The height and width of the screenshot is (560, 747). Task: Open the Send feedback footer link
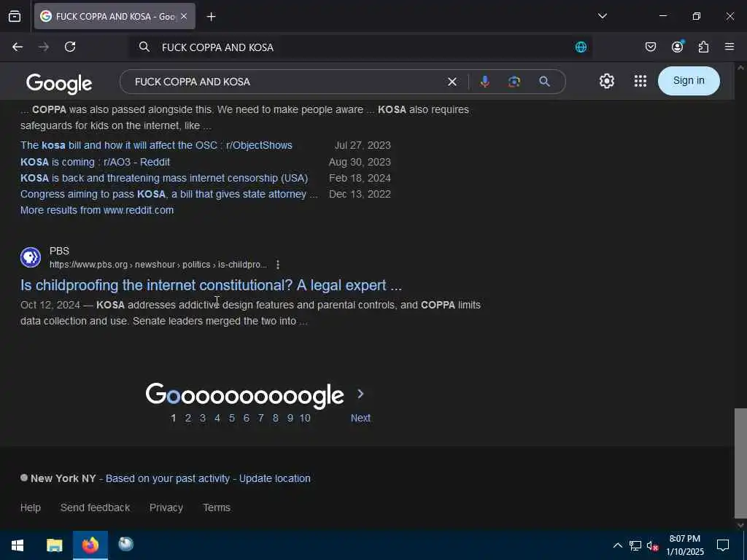pyautogui.click(x=96, y=507)
